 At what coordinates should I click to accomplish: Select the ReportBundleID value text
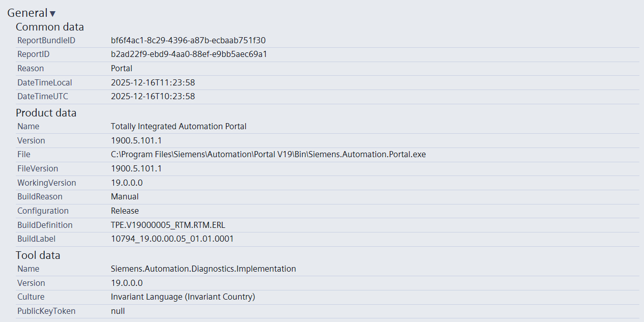pos(188,40)
